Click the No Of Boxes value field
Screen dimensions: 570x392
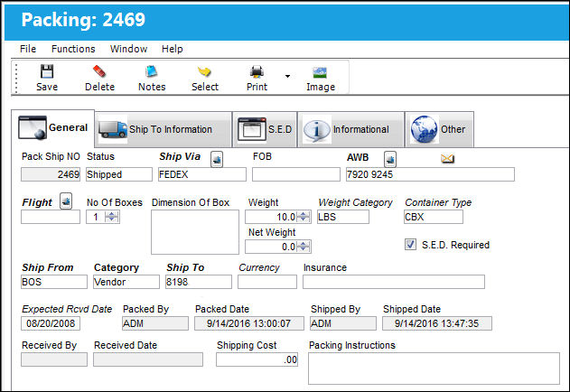96,217
